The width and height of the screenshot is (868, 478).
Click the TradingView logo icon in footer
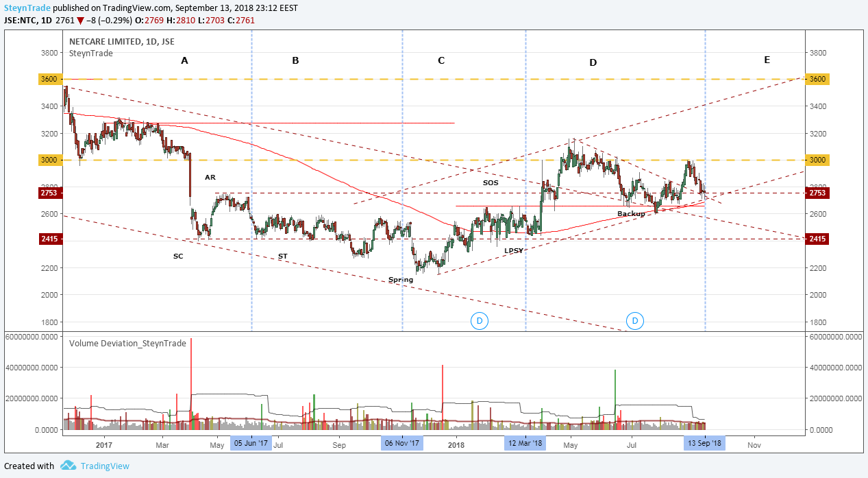[68, 466]
